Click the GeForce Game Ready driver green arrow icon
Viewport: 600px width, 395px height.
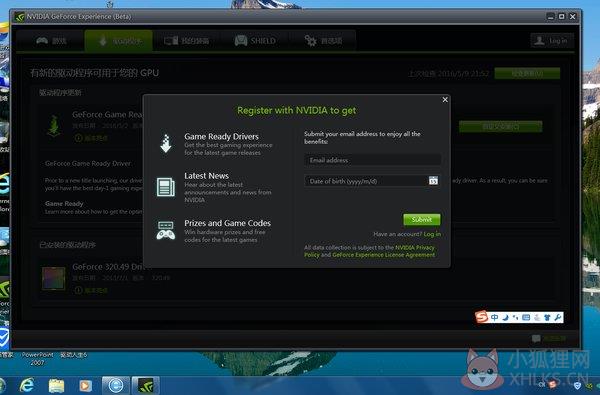[54, 125]
